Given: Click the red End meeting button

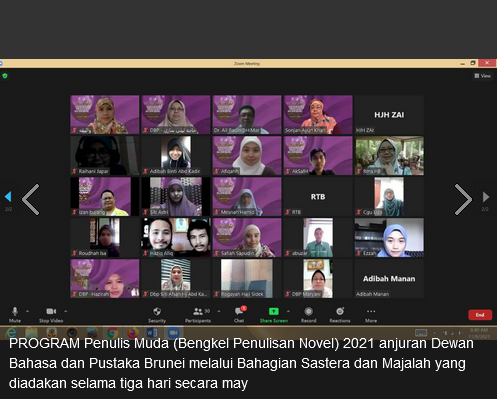Looking at the screenshot, I should [480, 315].
